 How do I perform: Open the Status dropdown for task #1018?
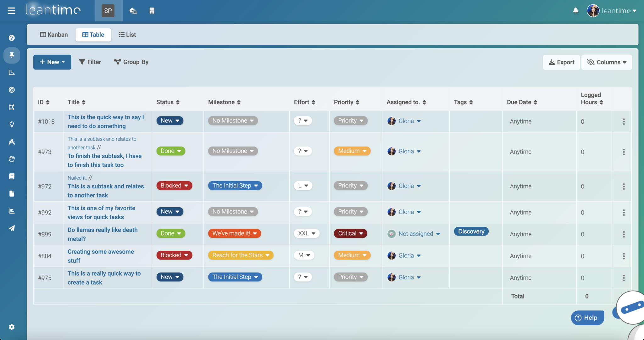pyautogui.click(x=169, y=120)
